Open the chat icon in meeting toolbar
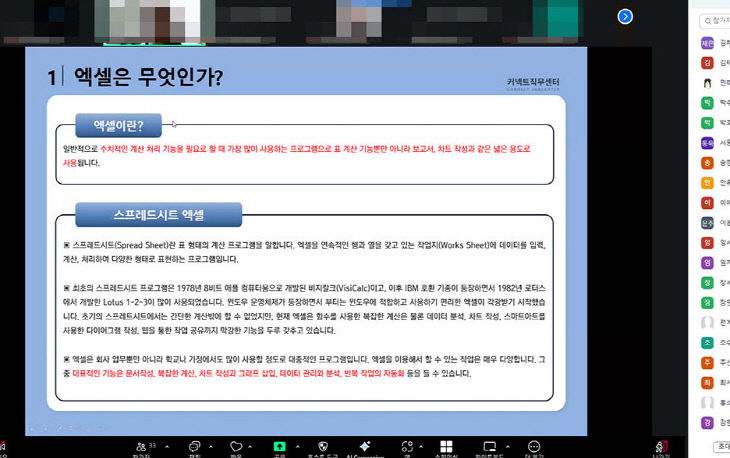This screenshot has width=730, height=458. click(x=194, y=447)
